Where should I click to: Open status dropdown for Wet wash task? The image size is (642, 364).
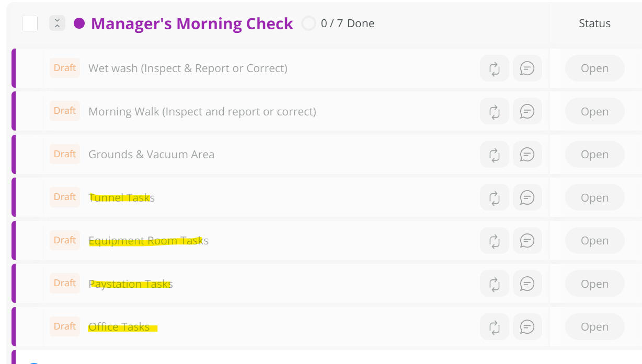point(594,68)
